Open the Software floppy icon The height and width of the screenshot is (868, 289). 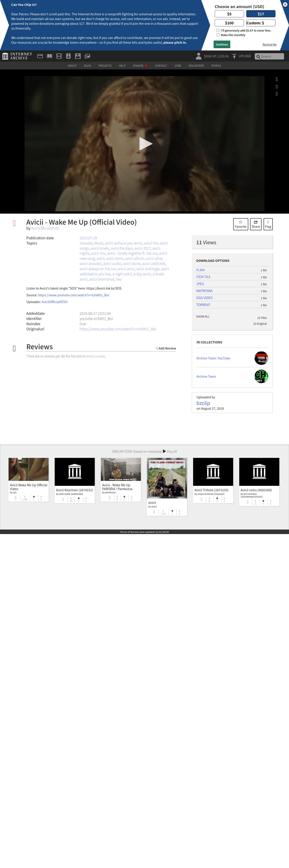[78, 56]
